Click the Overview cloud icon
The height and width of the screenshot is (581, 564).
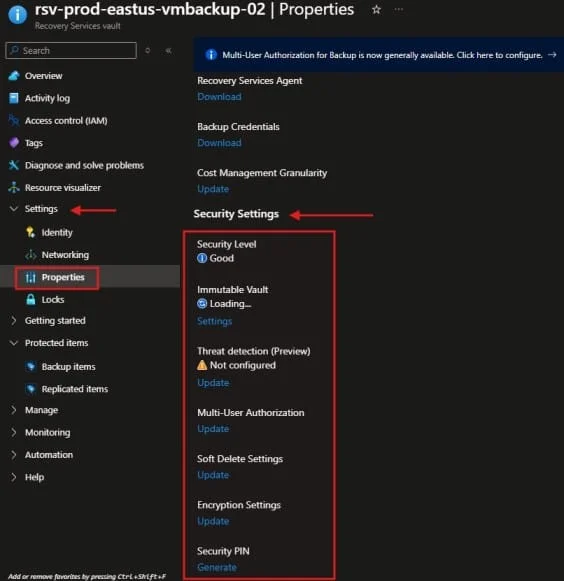[x=14, y=76]
